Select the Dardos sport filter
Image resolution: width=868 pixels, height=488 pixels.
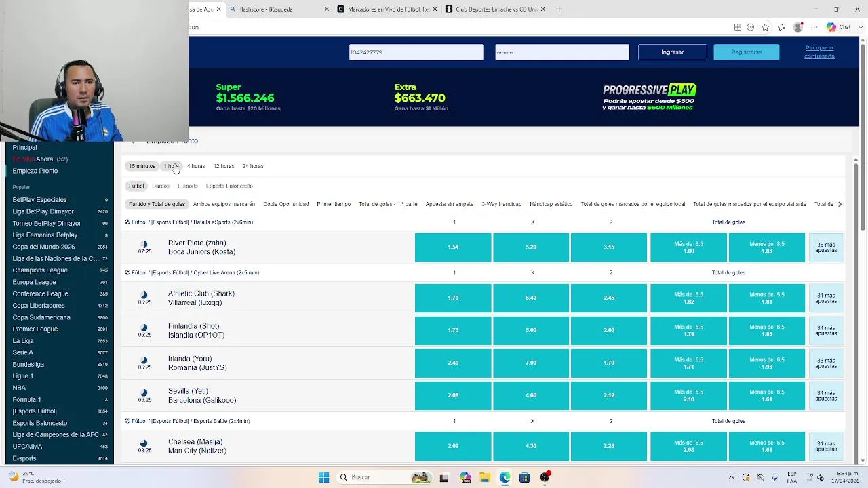coord(161,186)
